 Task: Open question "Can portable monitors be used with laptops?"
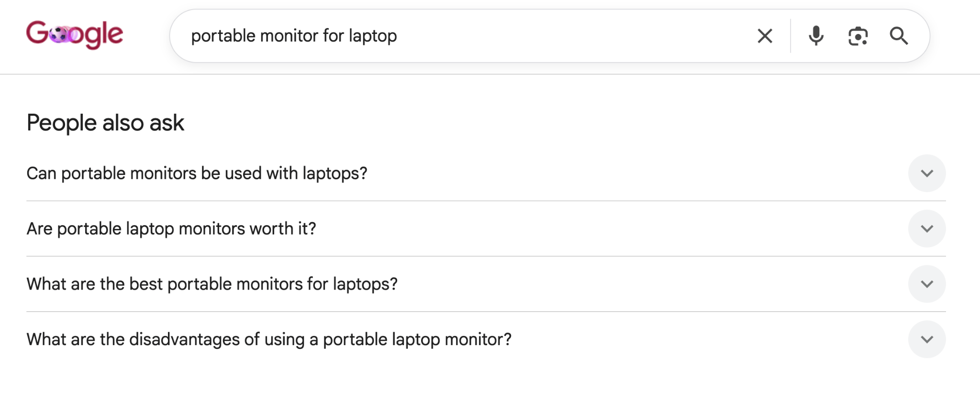click(197, 173)
